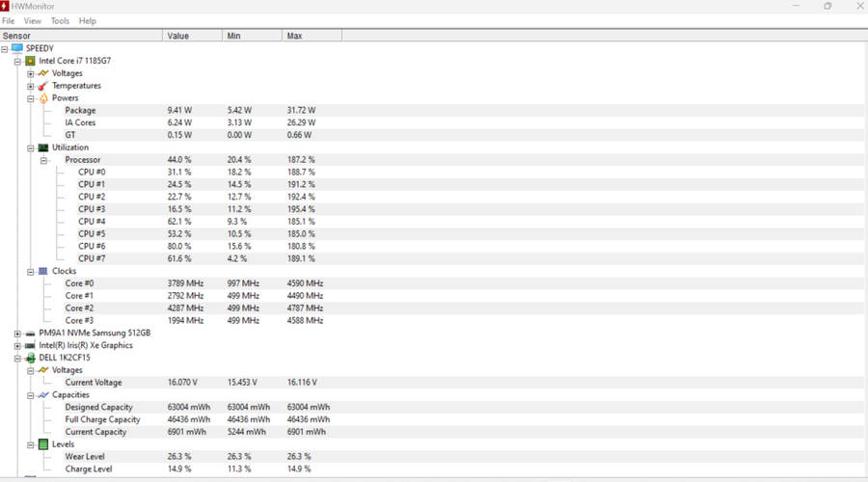This screenshot has width=868, height=482.
Task: Click the Levels green icon
Action: coord(42,444)
